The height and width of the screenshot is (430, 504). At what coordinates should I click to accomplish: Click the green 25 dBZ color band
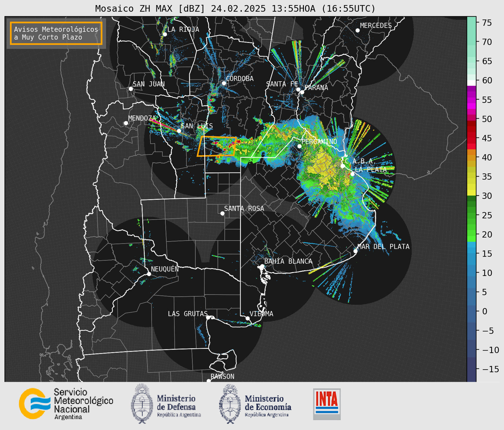pos(471,215)
